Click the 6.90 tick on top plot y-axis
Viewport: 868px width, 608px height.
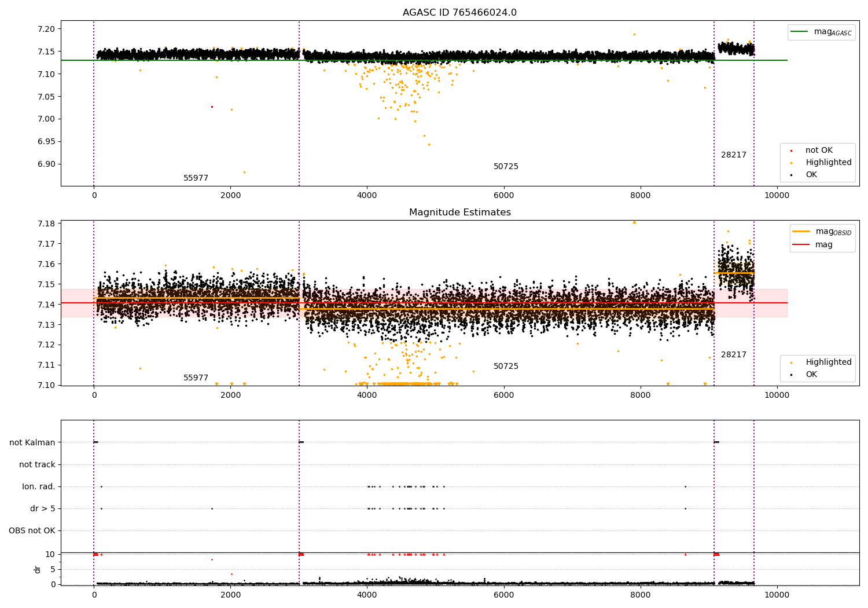point(46,164)
